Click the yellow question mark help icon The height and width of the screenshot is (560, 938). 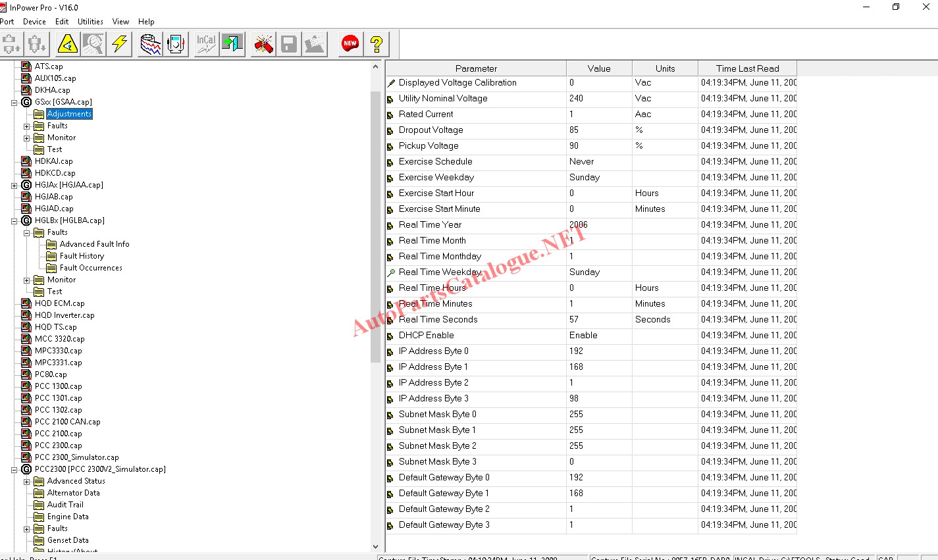(x=377, y=44)
